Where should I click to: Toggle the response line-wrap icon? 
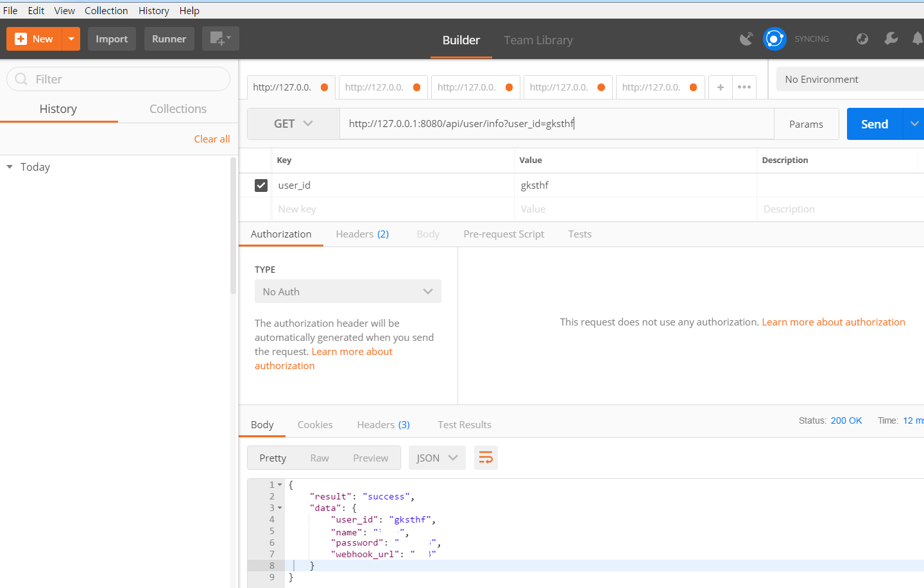coord(486,458)
